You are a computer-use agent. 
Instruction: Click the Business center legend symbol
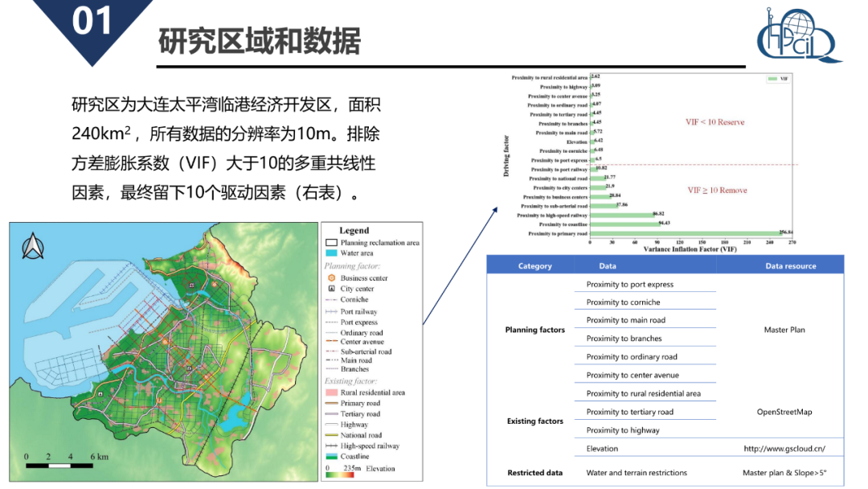(x=332, y=278)
